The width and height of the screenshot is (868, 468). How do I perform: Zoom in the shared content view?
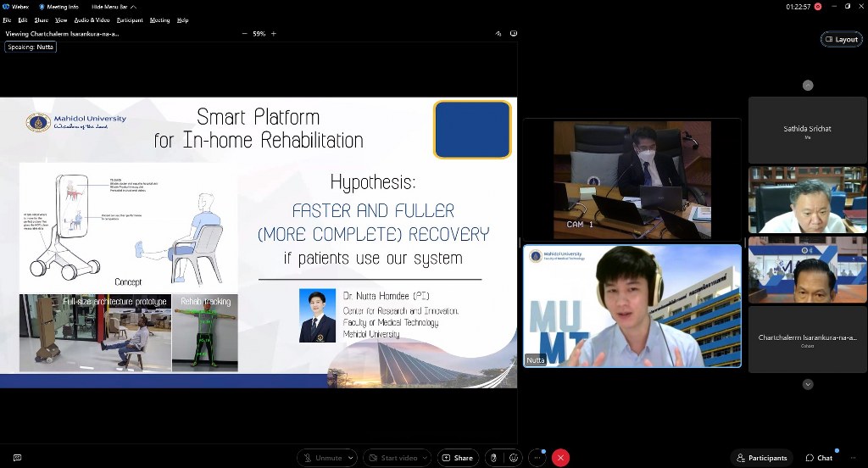(273, 34)
